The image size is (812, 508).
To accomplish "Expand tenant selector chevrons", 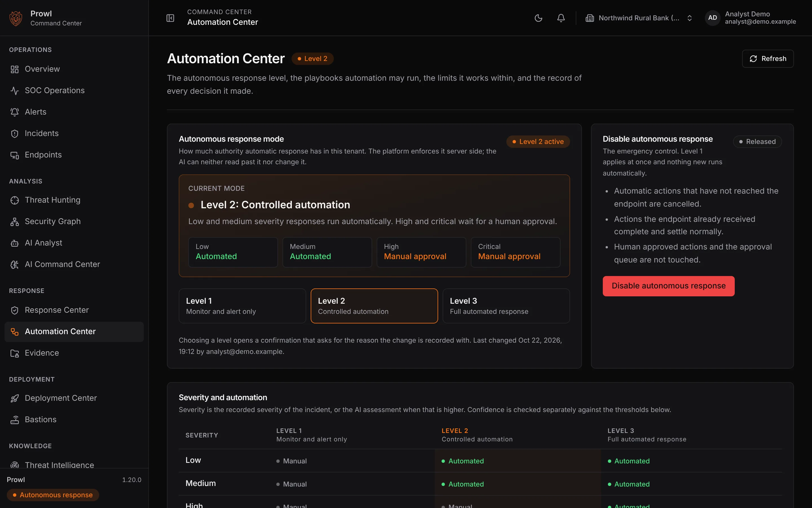I will tap(690, 18).
